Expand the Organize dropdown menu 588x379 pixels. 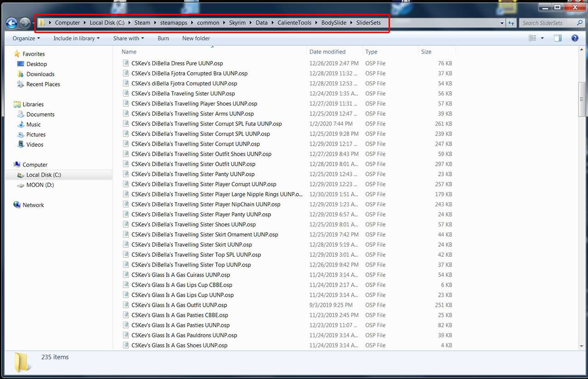pos(26,39)
